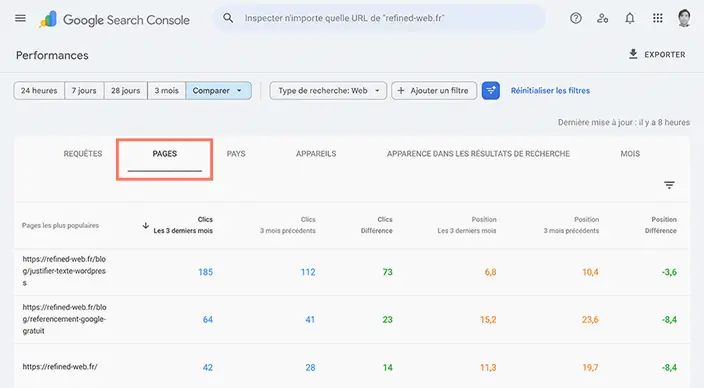Click the EXPORTER button
This screenshot has height=388, width=704.
tap(657, 54)
